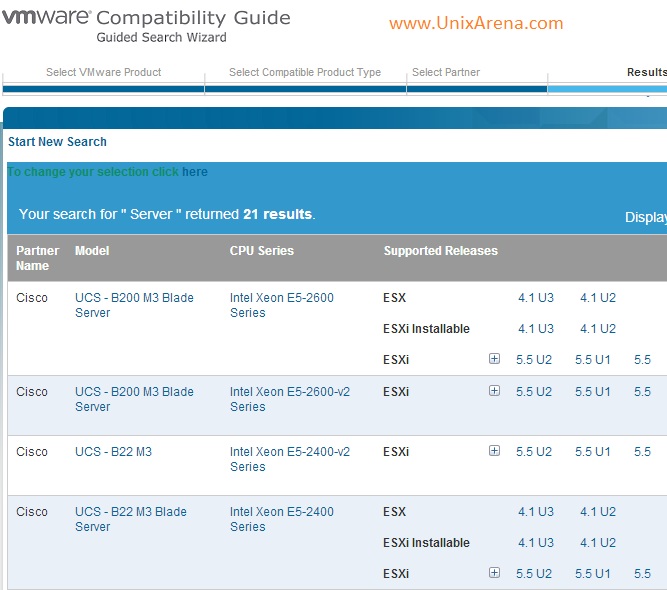Open UCS - B22 M3 Blade Server model link
667x590 pixels.
click(x=131, y=519)
